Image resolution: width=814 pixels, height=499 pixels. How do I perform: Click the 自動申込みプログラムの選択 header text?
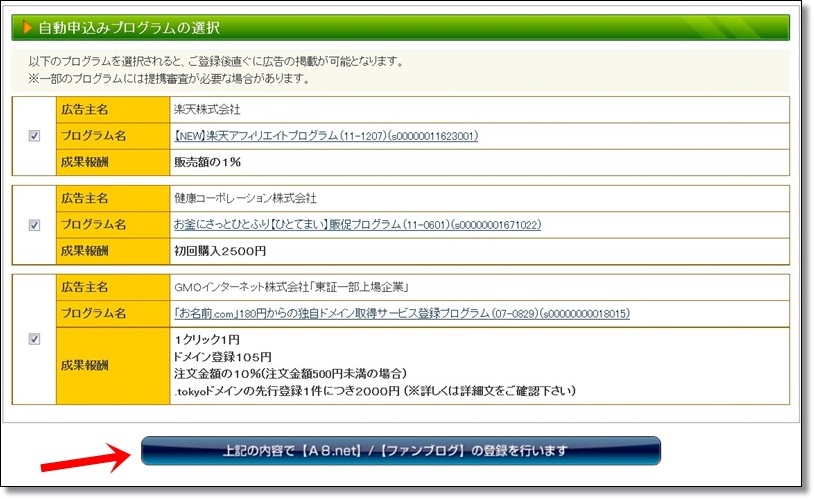pos(129,28)
